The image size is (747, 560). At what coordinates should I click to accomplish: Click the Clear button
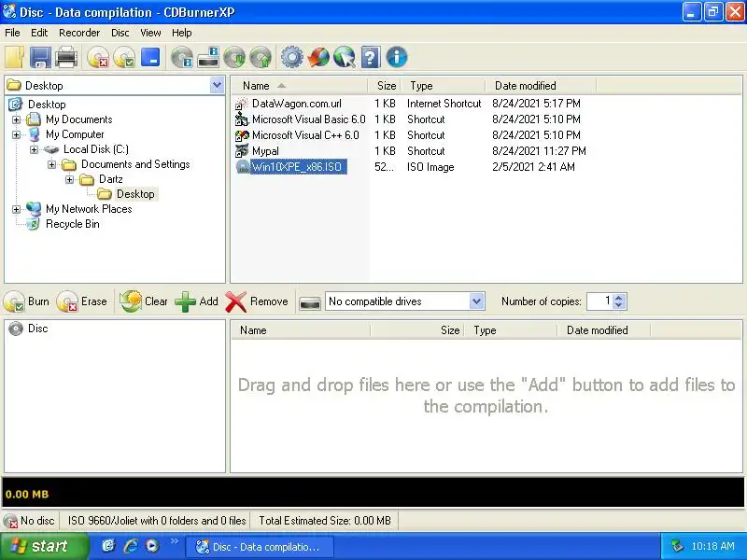[x=144, y=301]
